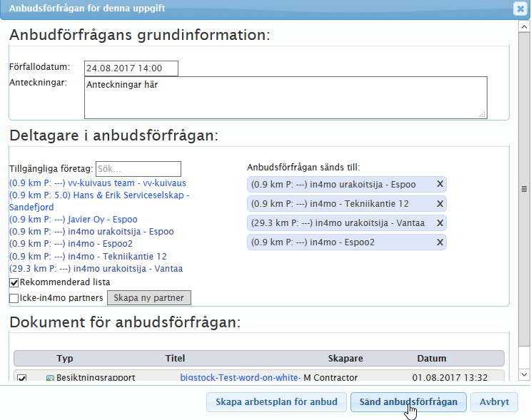Viewport: 531px width, 420px height.
Task: Remove in4mo - Tekniikantie 12 from recipients
Action: pos(440,204)
